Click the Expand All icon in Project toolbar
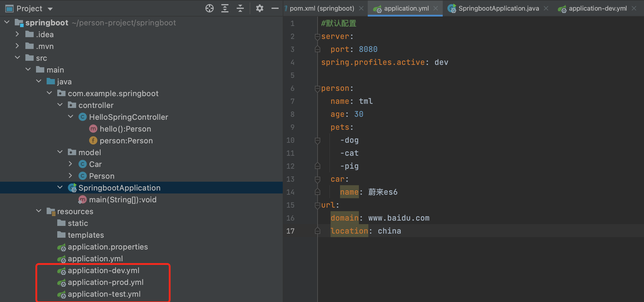This screenshot has height=302, width=644. click(x=225, y=8)
